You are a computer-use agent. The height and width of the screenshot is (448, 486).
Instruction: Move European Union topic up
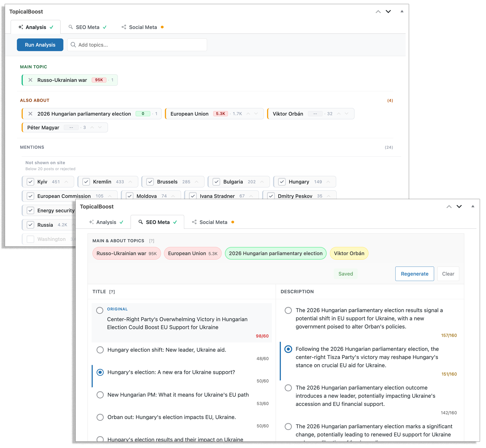pyautogui.click(x=248, y=114)
